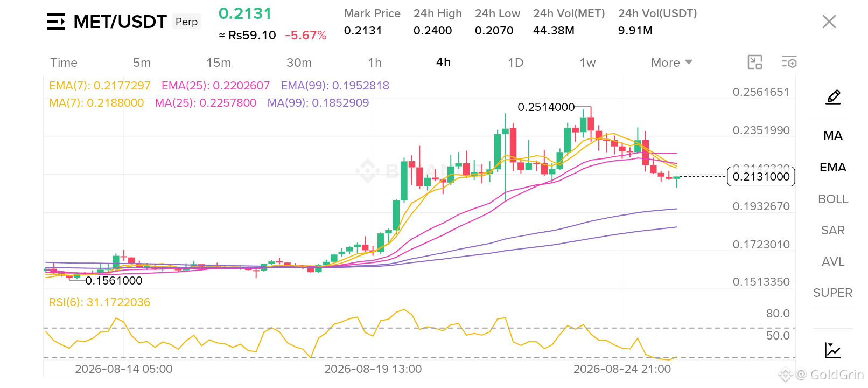
Task: Select the 15m timeframe
Action: (x=219, y=63)
